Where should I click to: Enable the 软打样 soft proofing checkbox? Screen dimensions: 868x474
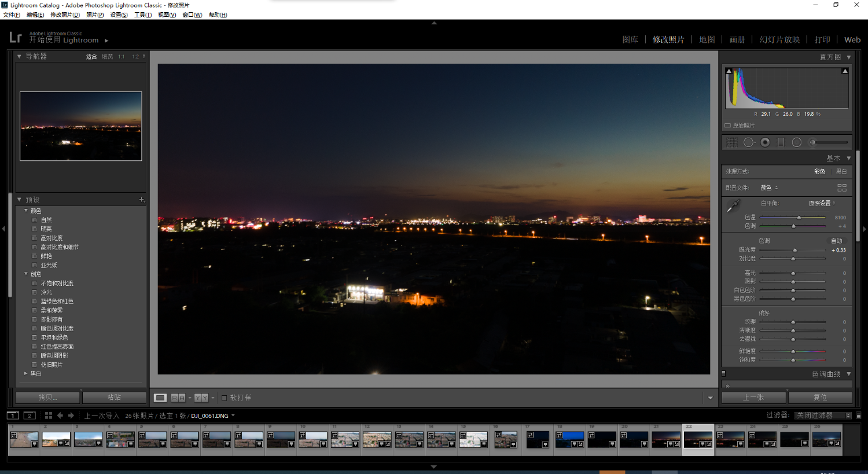tap(225, 398)
